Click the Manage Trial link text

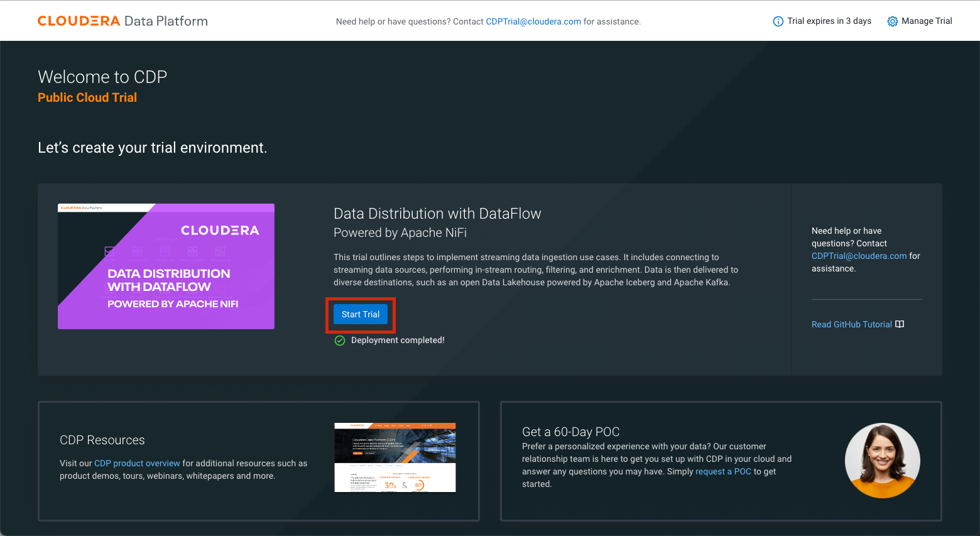(x=927, y=21)
